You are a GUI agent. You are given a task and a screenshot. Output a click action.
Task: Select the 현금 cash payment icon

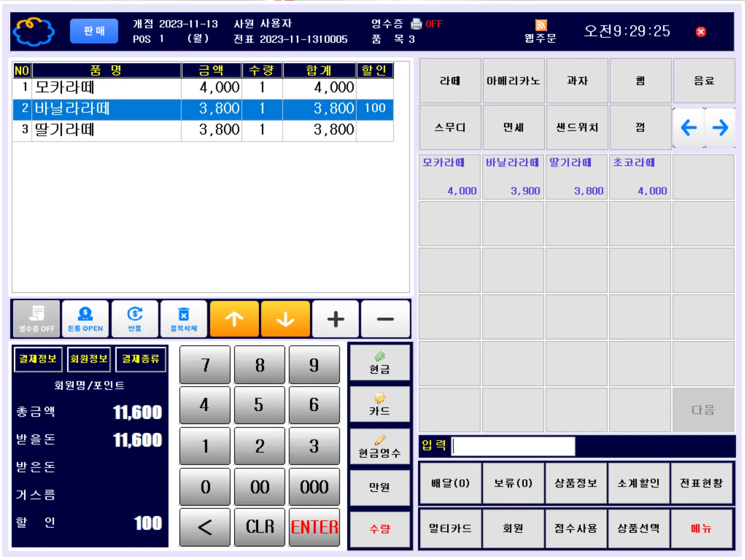380,362
